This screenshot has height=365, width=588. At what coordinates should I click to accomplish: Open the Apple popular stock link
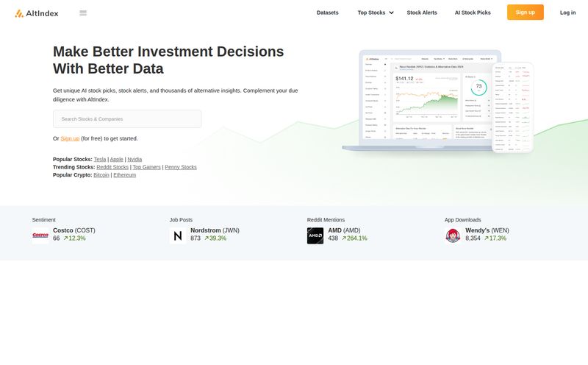click(x=117, y=159)
